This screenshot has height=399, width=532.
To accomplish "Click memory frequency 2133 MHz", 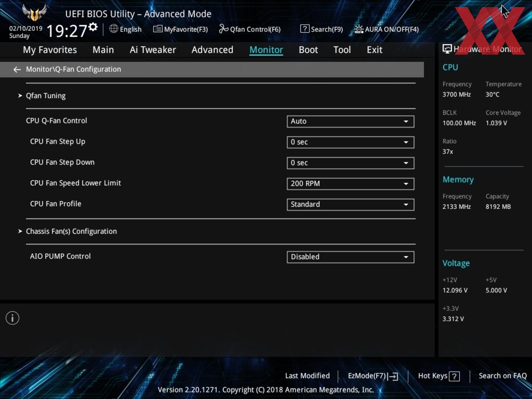I will coord(457,207).
